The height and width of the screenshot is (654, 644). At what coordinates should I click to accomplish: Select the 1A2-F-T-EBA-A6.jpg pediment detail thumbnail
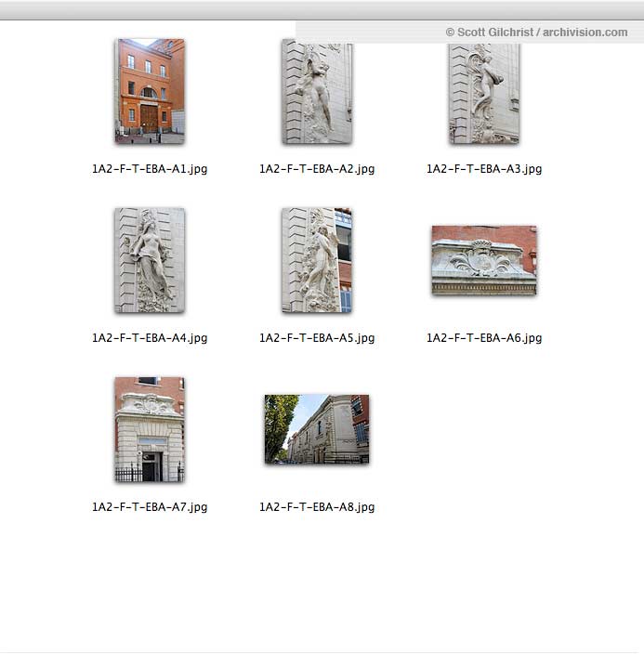point(484,260)
